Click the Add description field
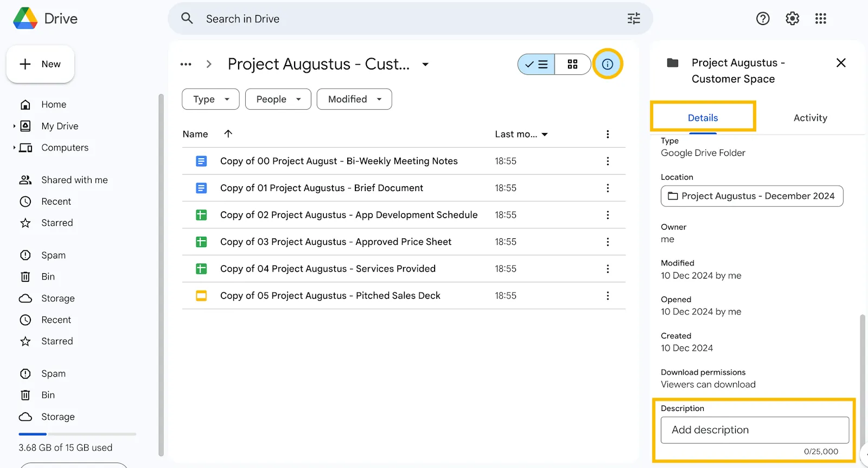This screenshot has height=468, width=868. click(755, 430)
